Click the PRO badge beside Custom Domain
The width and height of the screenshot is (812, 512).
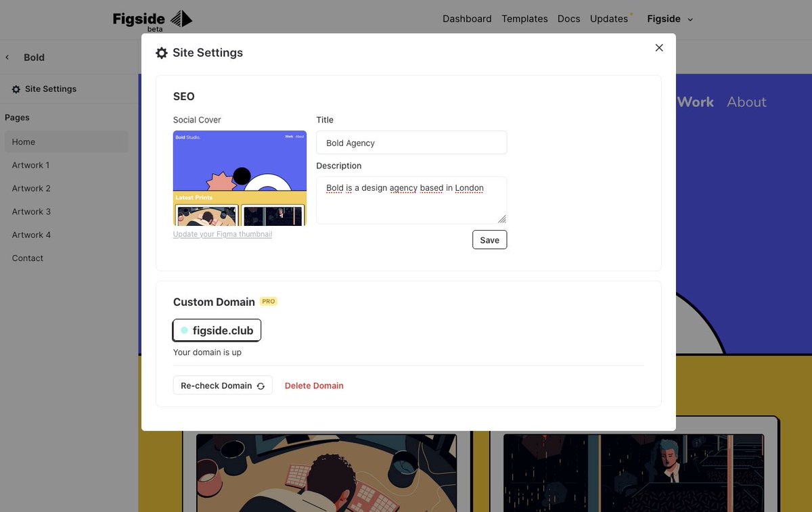pyautogui.click(x=269, y=302)
